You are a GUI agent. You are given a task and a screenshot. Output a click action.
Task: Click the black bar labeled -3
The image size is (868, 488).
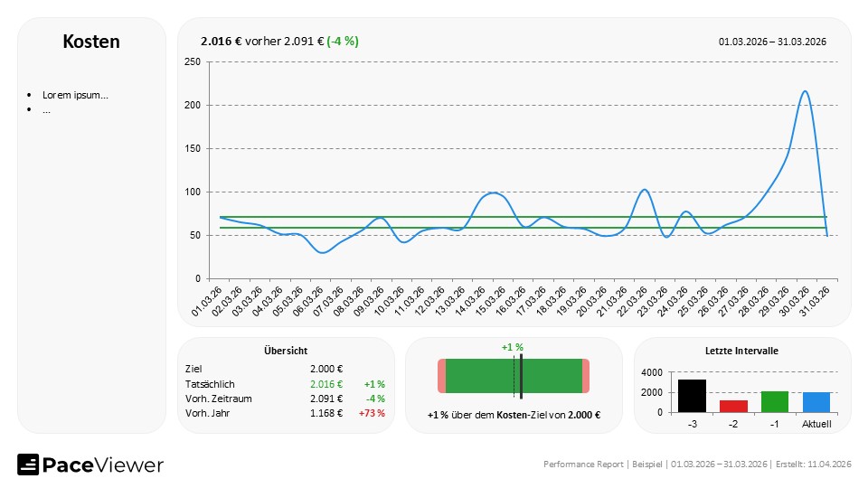click(x=692, y=396)
